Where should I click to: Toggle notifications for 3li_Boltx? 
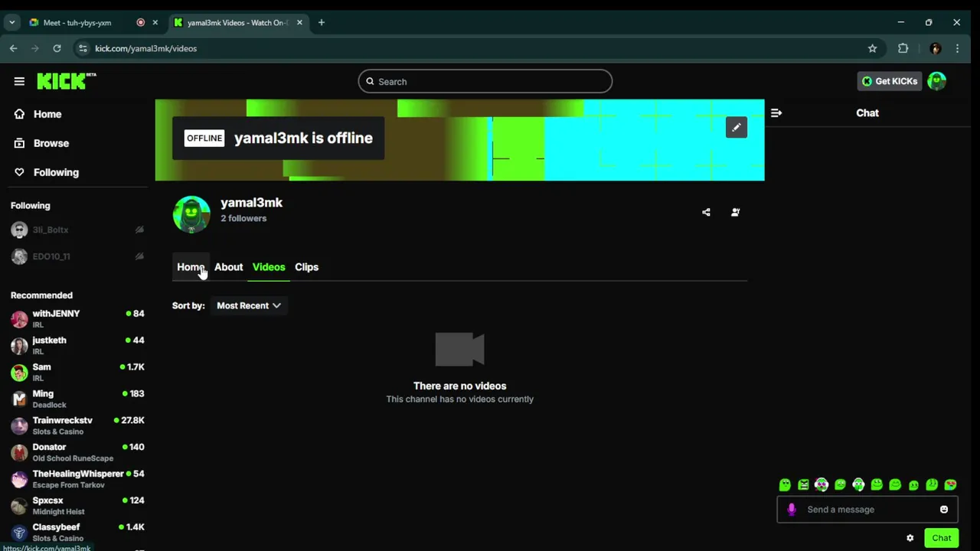point(139,230)
